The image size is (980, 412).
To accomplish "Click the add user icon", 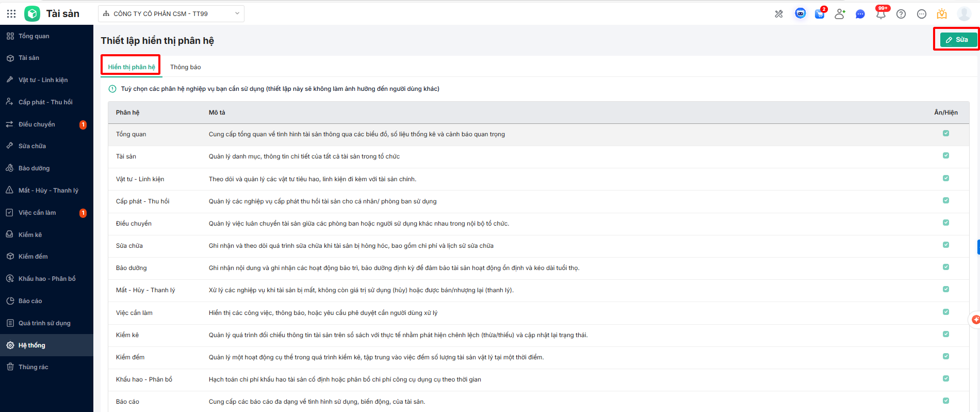I will (840, 14).
